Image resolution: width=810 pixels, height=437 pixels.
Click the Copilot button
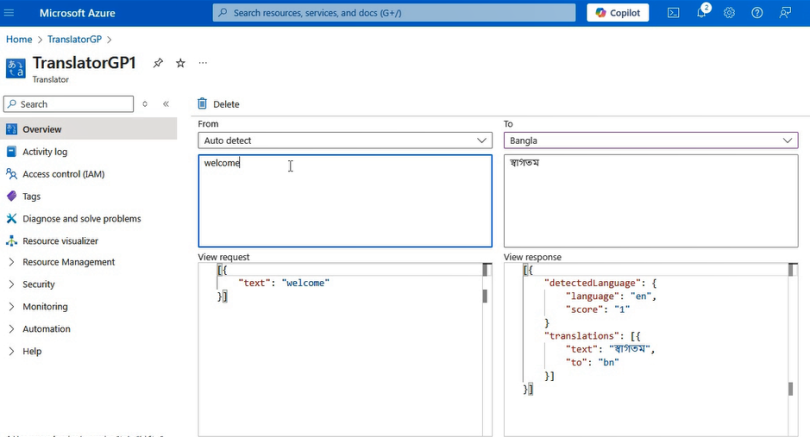(618, 13)
